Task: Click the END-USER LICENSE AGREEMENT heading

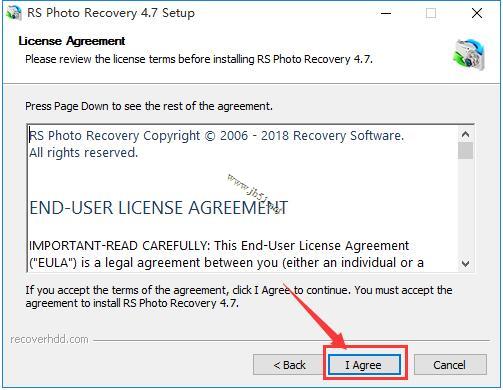Action: (159, 208)
